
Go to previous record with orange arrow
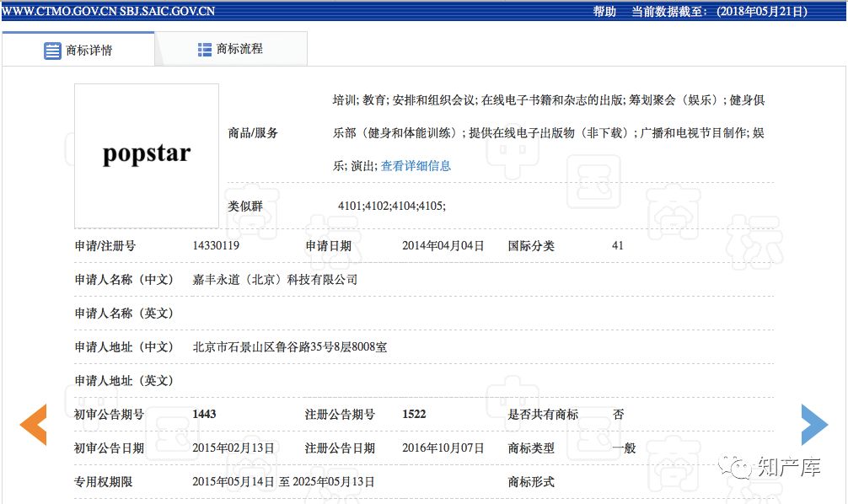click(34, 425)
